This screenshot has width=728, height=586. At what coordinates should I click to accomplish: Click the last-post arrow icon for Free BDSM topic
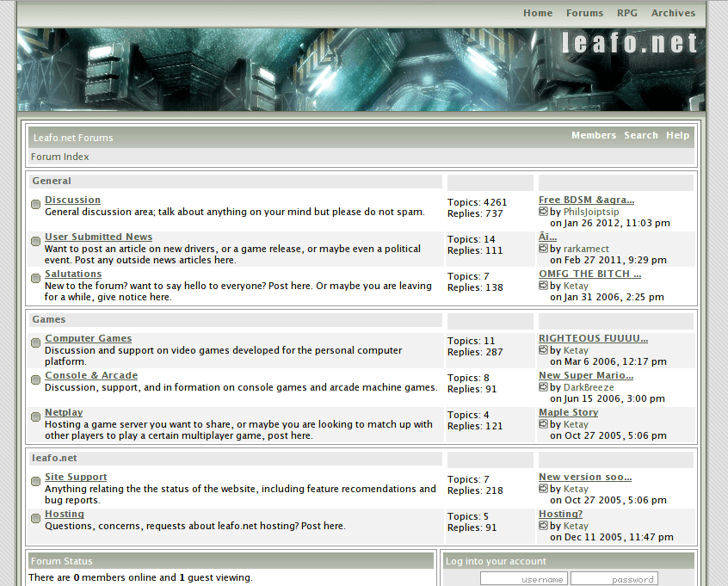tap(542, 211)
